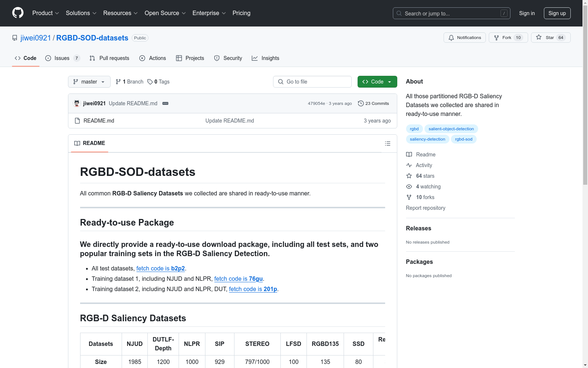
Task: Click 'Update README.md' message in file row
Action: pos(230,121)
